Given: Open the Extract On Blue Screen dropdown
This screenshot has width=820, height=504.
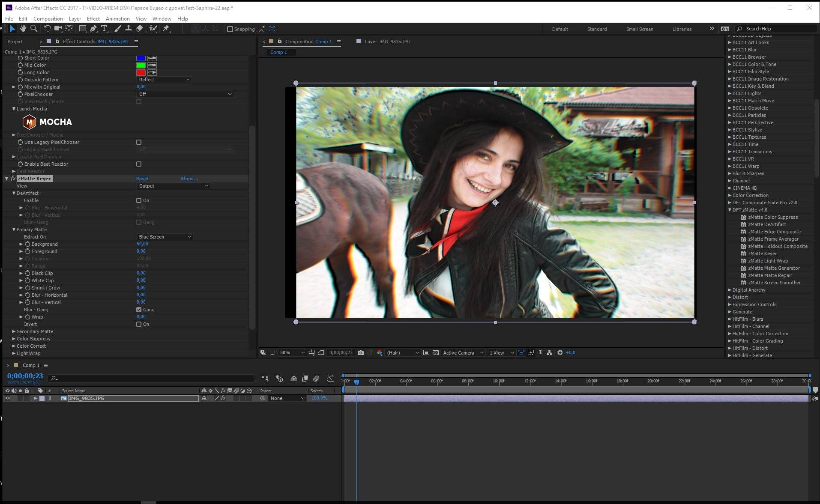Looking at the screenshot, I should click(165, 237).
